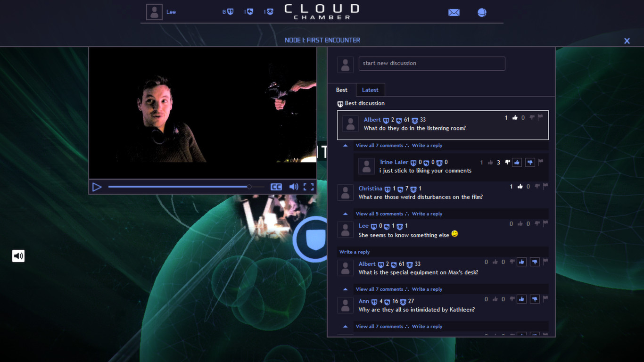This screenshot has height=362, width=644.
Task: Write a reply to Lee's comment
Action: click(x=354, y=252)
